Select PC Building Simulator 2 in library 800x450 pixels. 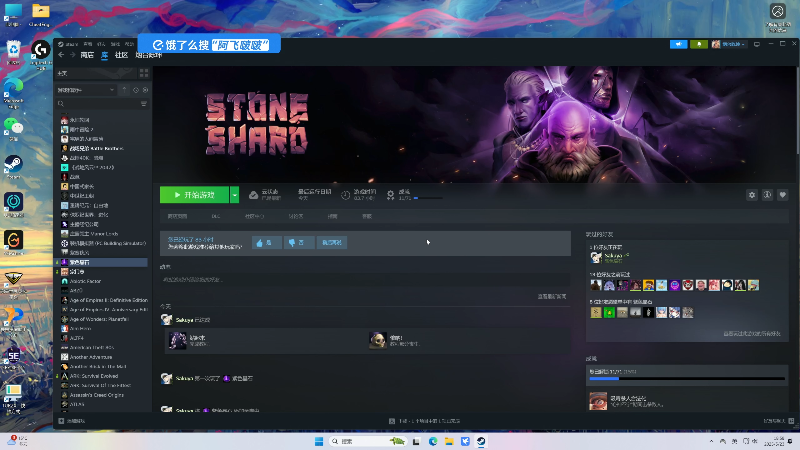[x=108, y=243]
